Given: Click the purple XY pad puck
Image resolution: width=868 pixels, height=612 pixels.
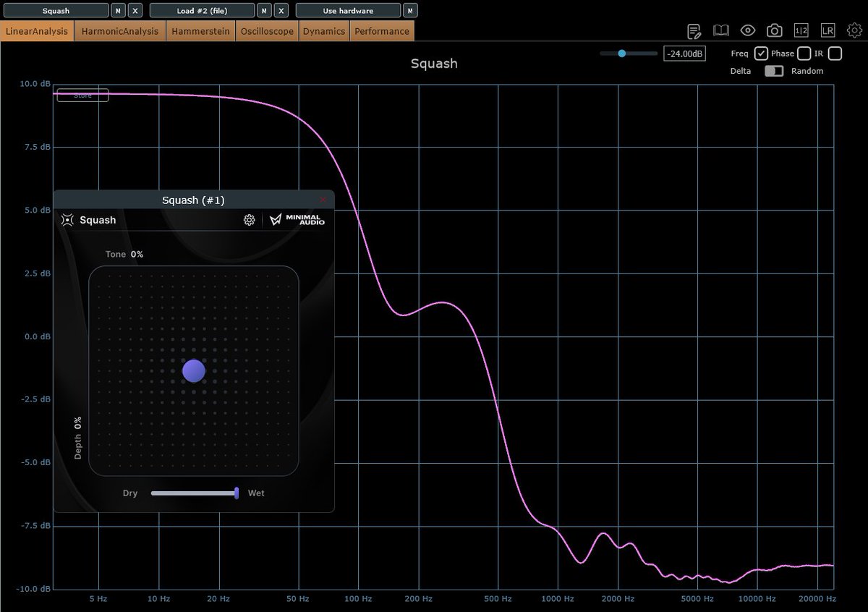Looking at the screenshot, I should [194, 370].
